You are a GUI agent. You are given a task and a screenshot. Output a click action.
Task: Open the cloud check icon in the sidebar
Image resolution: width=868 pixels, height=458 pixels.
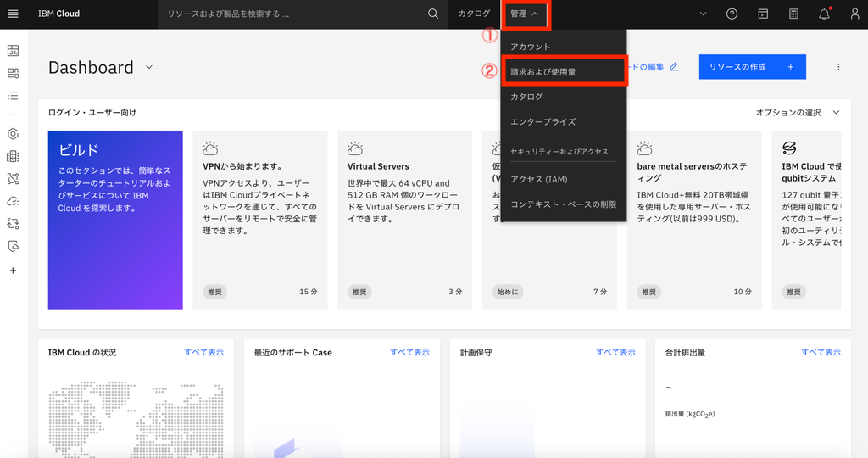tap(14, 201)
